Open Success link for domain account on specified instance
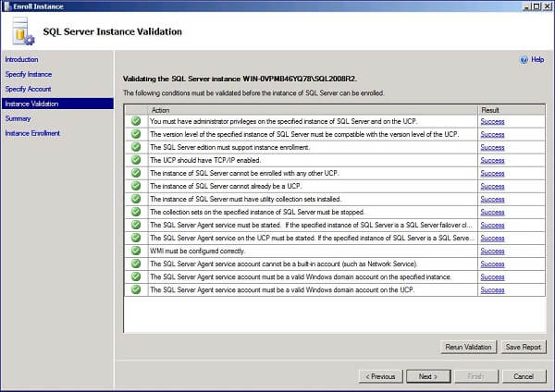Screen dimensions: 555x392 (492, 277)
